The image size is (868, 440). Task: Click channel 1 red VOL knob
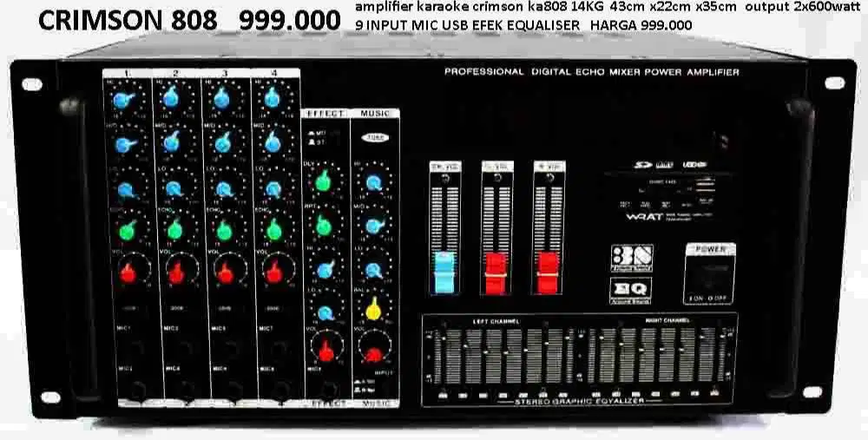click(128, 273)
